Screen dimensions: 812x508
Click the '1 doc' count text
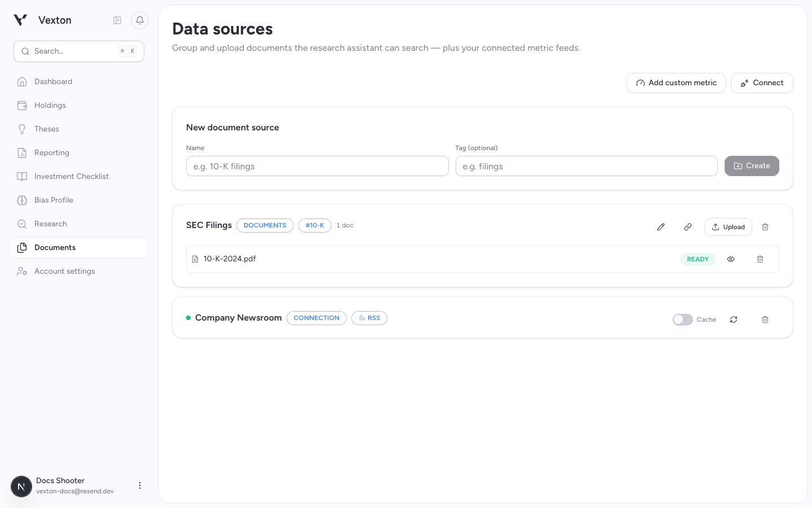pyautogui.click(x=345, y=225)
